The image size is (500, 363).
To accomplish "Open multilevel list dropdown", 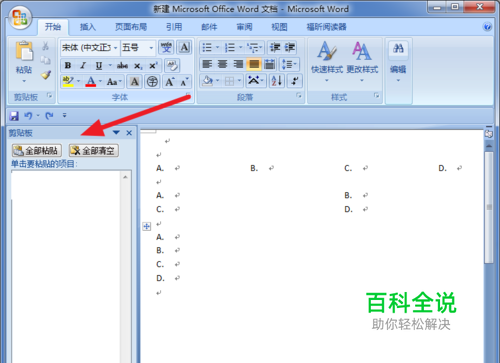I will point(261,47).
